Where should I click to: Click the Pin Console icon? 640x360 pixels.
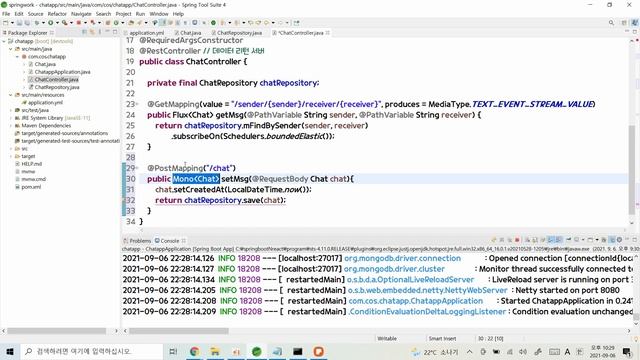point(569,240)
